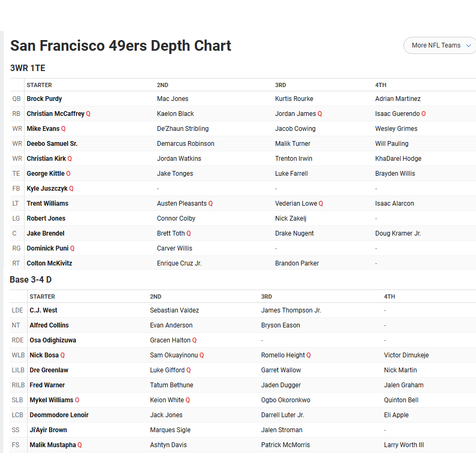Click Osa Odighizuwa RDE starter
The image size is (476, 453).
coord(53,340)
